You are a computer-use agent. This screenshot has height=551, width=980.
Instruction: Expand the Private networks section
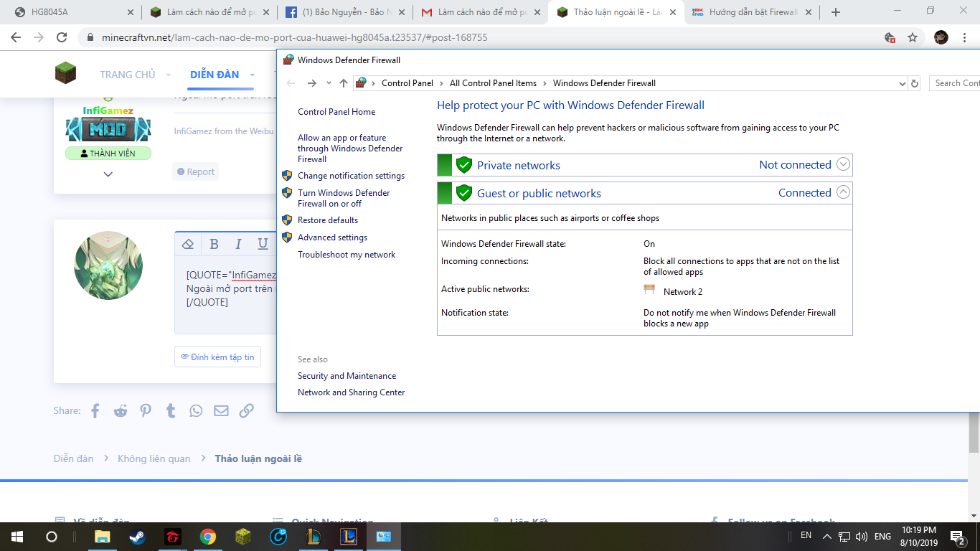click(844, 164)
